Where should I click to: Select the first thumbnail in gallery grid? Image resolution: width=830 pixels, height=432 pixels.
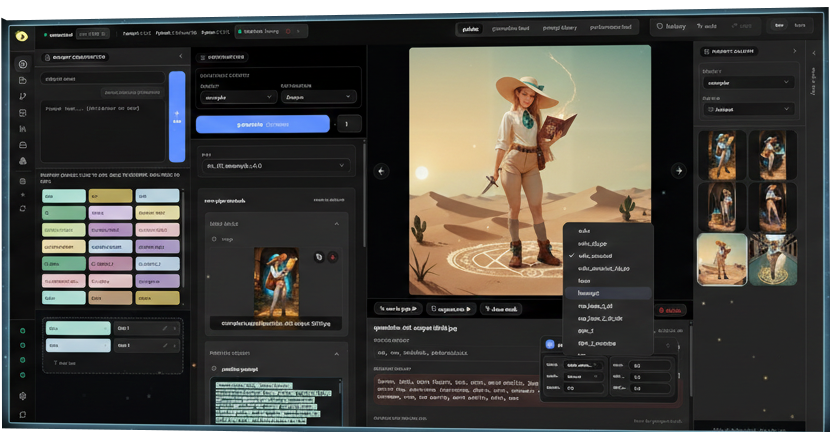(722, 155)
